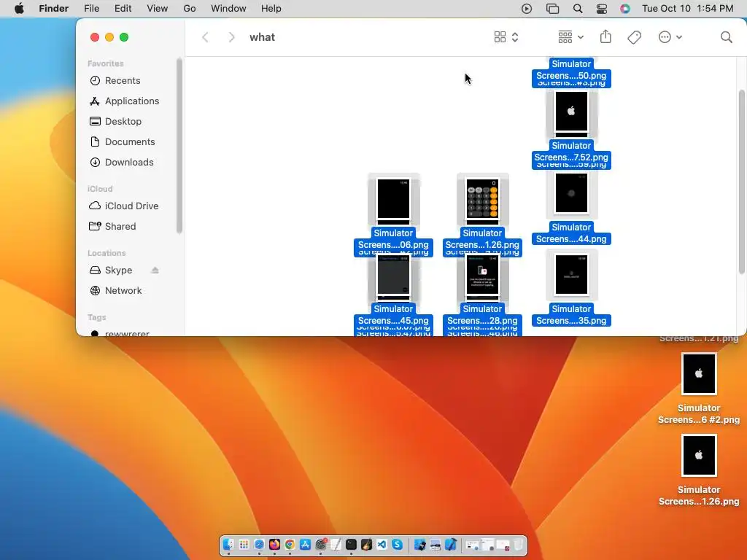Select Desktop in the Finder sidebar
Viewport: 747px width, 560px height.
[x=123, y=122]
